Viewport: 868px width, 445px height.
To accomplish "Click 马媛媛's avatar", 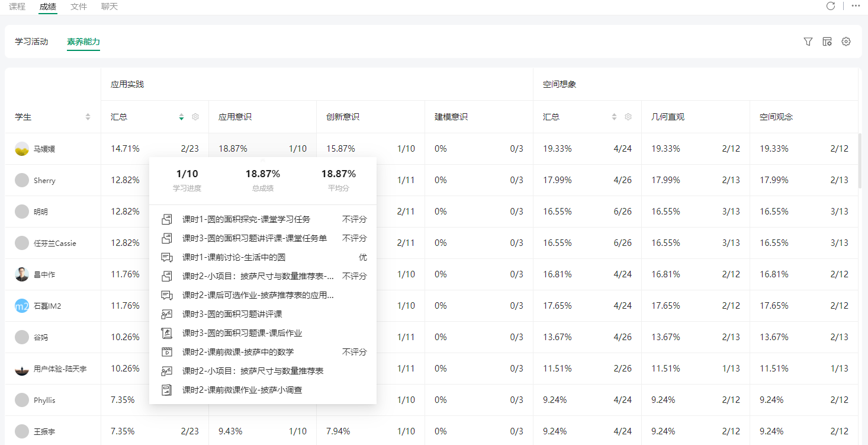I will point(22,149).
